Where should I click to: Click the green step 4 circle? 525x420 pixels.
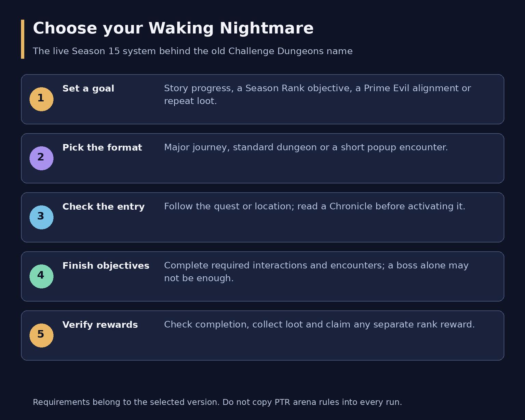41,276
